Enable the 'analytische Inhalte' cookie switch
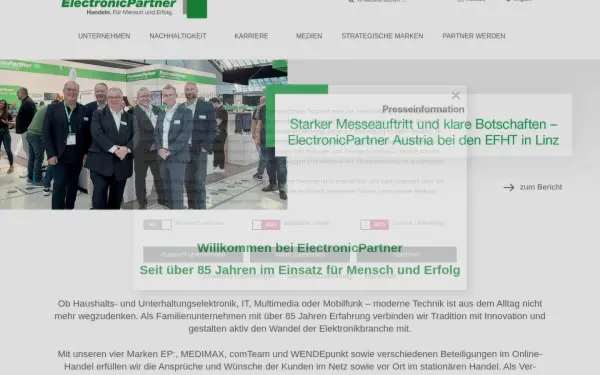This screenshot has width=600, height=375. pos(266,225)
